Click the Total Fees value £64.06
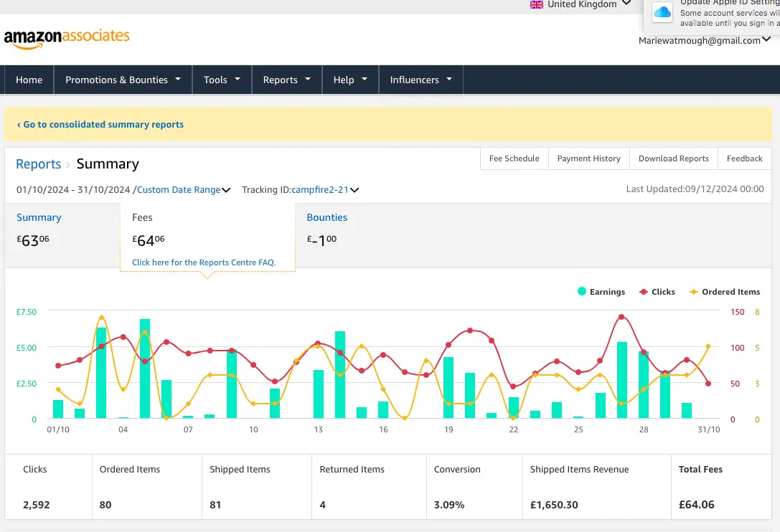 click(x=697, y=505)
